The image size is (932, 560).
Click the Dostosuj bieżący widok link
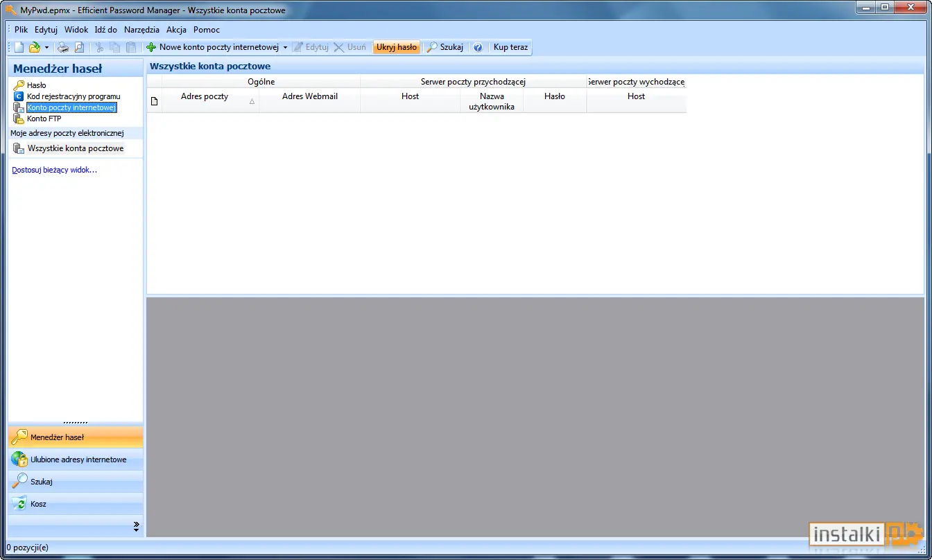[54, 170]
